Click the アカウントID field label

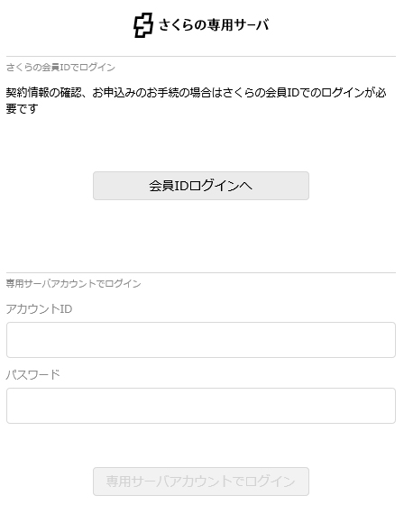(x=39, y=308)
